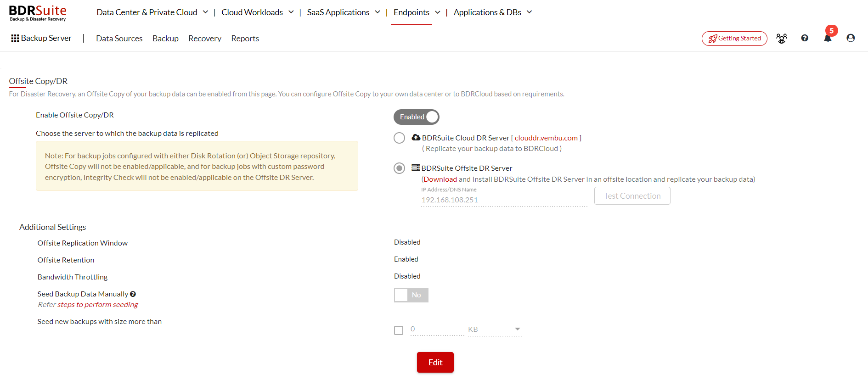The height and width of the screenshot is (391, 868).
Task: Toggle the Enable Offsite Copy/DR switch
Action: (417, 117)
